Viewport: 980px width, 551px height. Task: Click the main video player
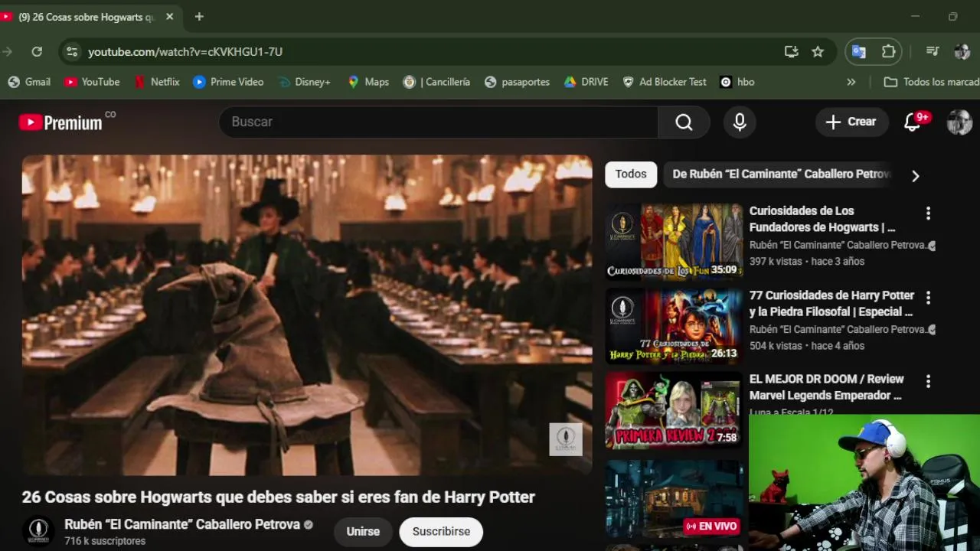tap(307, 315)
